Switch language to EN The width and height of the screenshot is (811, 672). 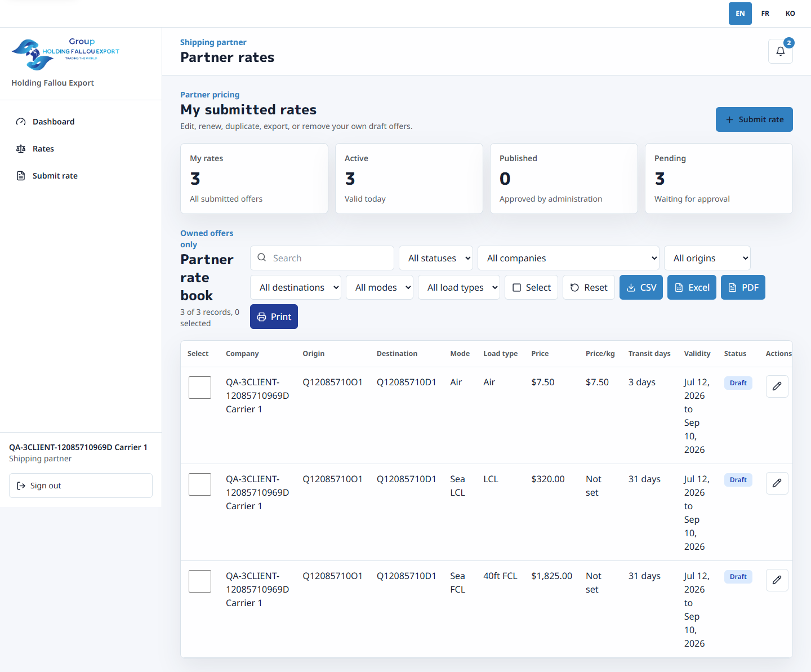[x=740, y=14]
